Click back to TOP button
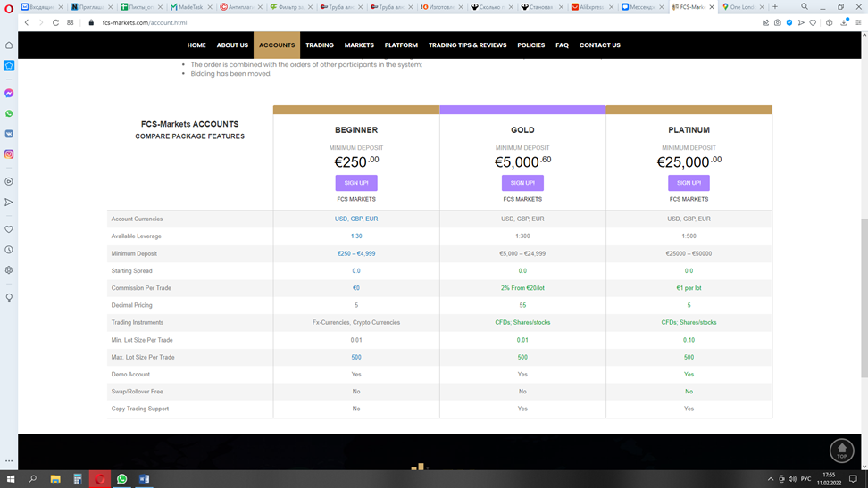Image resolution: width=868 pixels, height=488 pixels. point(841,451)
